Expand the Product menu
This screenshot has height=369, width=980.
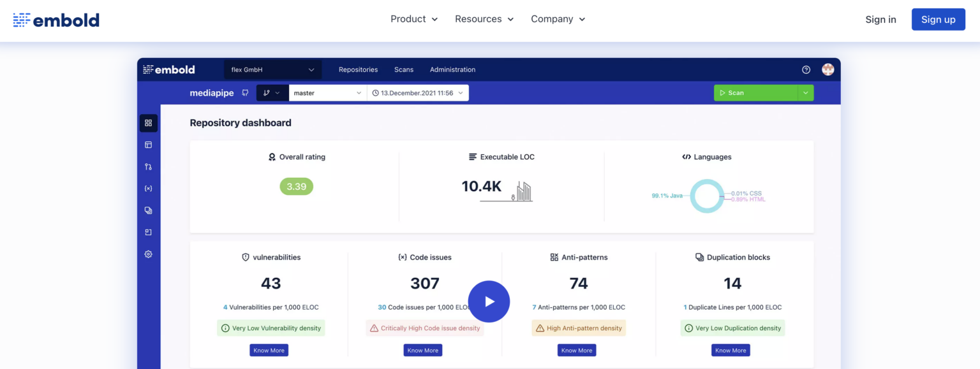click(414, 19)
